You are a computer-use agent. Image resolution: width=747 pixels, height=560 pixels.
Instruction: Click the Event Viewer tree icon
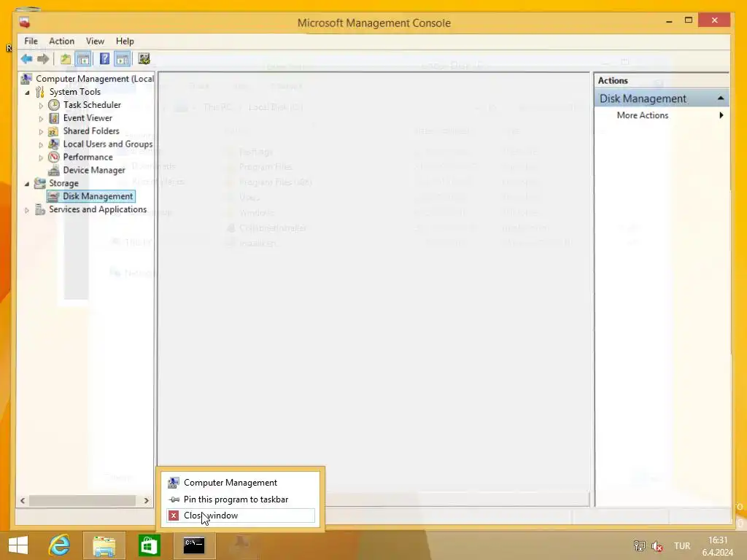coord(54,117)
